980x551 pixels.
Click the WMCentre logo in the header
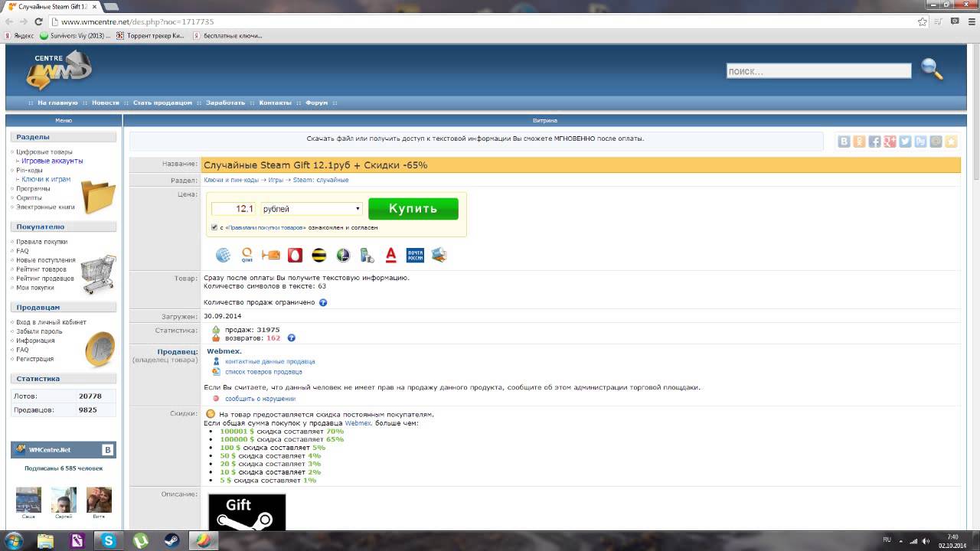(59, 70)
